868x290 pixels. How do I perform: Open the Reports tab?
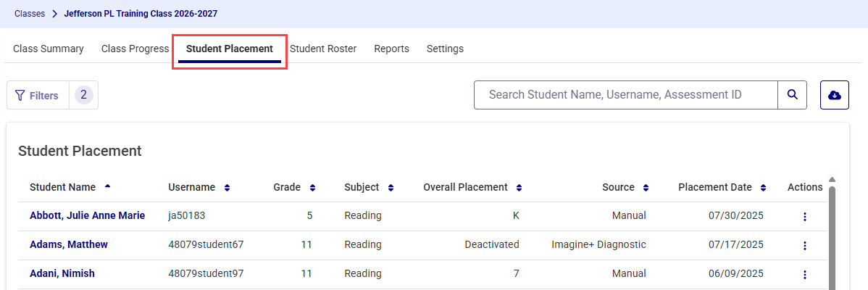pyautogui.click(x=391, y=49)
